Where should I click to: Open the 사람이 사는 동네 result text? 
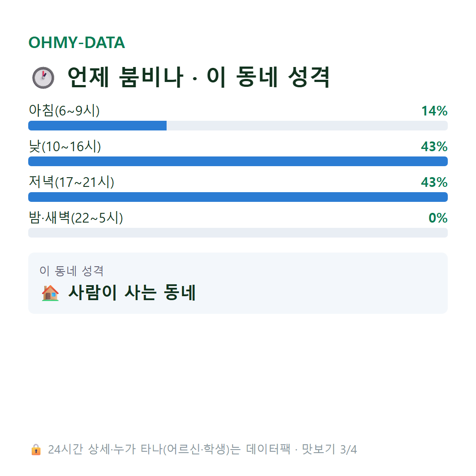pos(132,293)
